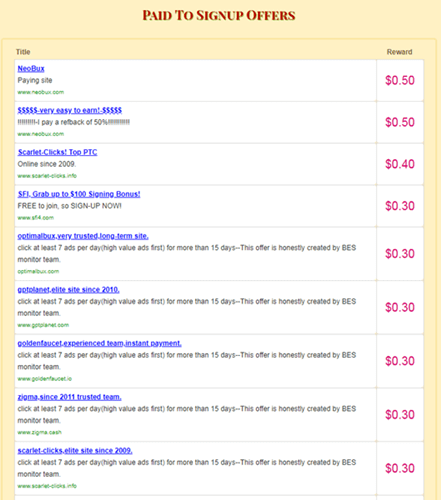Click the $0.50 reward for NeoBux

pyautogui.click(x=400, y=80)
